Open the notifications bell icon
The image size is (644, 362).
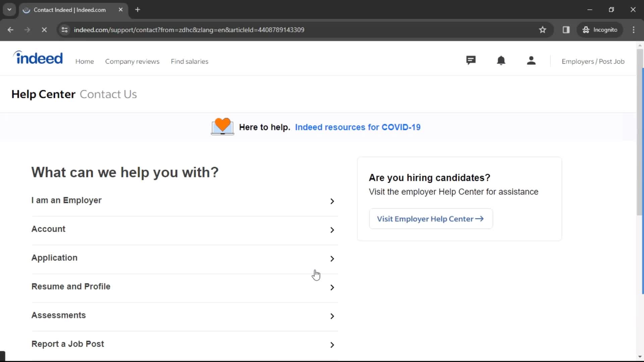[x=501, y=61]
